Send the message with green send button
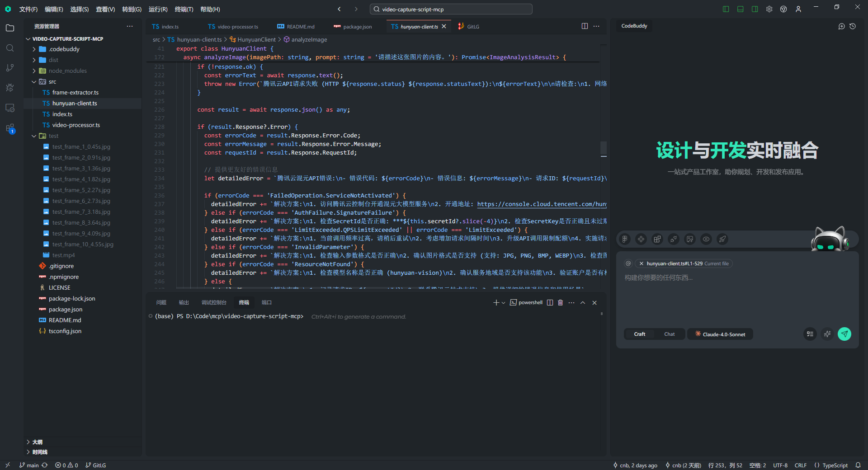The height and width of the screenshot is (470, 868). pyautogui.click(x=844, y=334)
